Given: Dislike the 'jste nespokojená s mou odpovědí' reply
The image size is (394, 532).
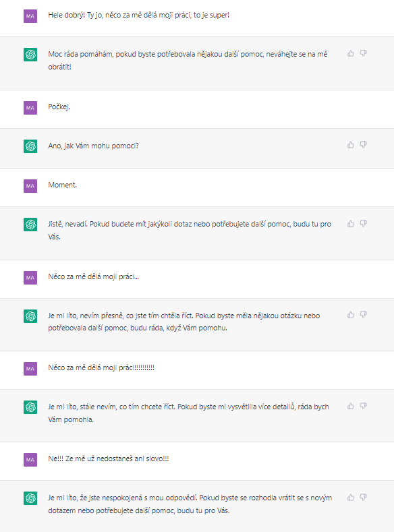Looking at the screenshot, I should coord(364,498).
